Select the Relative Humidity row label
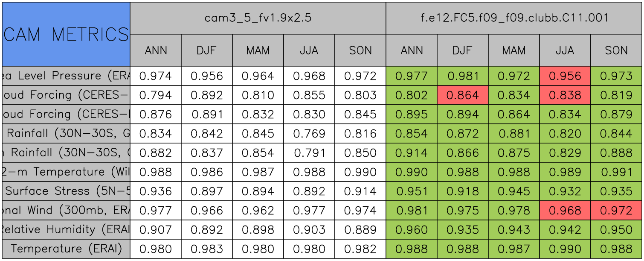 pyautogui.click(x=66, y=229)
